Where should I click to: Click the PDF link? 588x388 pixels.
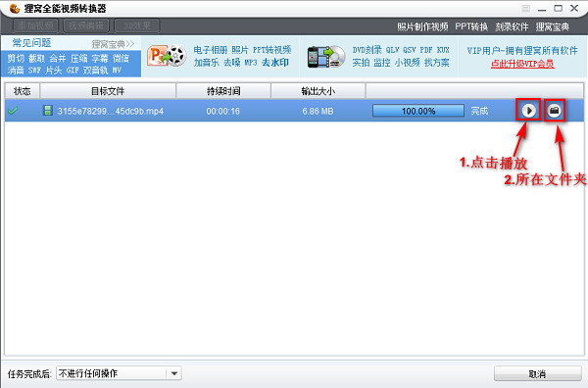coord(426,50)
